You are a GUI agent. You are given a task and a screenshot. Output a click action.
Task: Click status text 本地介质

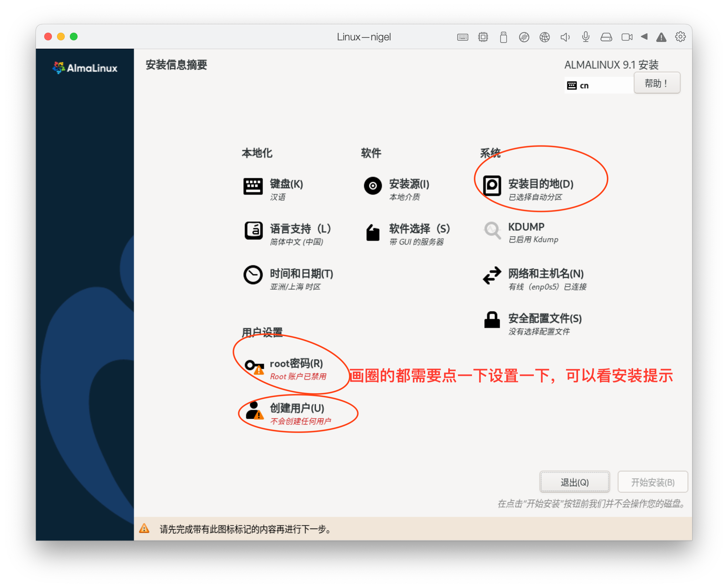pyautogui.click(x=405, y=197)
